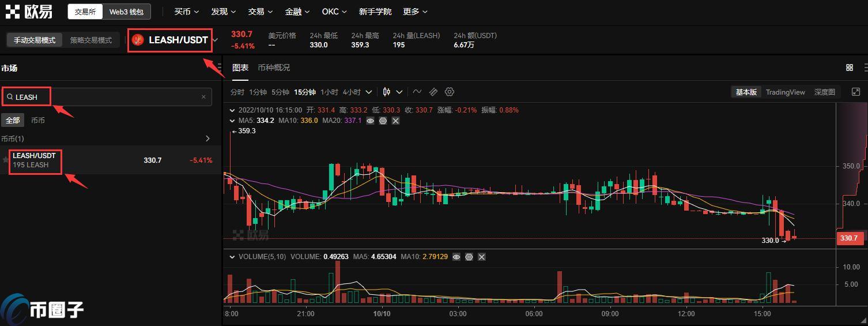Favorite LEASH/USDT with the star icon

[x=6, y=160]
